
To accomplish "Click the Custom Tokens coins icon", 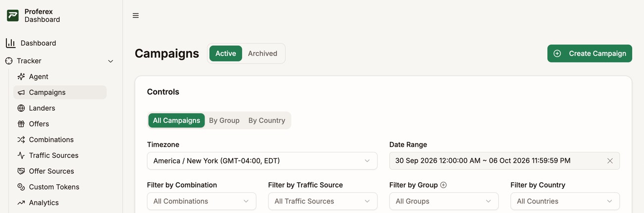I will tap(21, 187).
